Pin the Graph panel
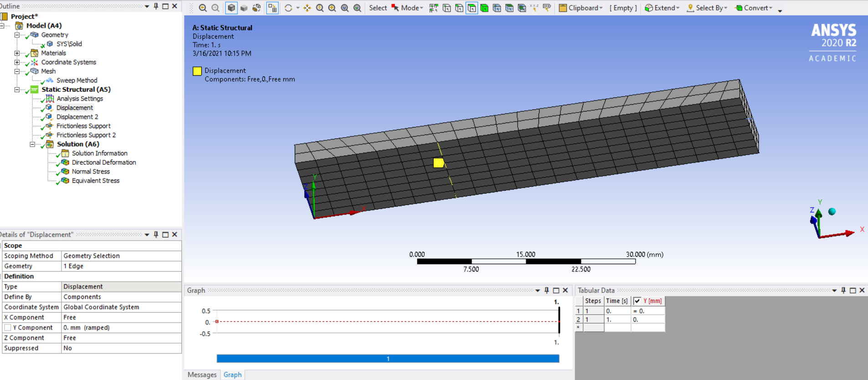 547,290
